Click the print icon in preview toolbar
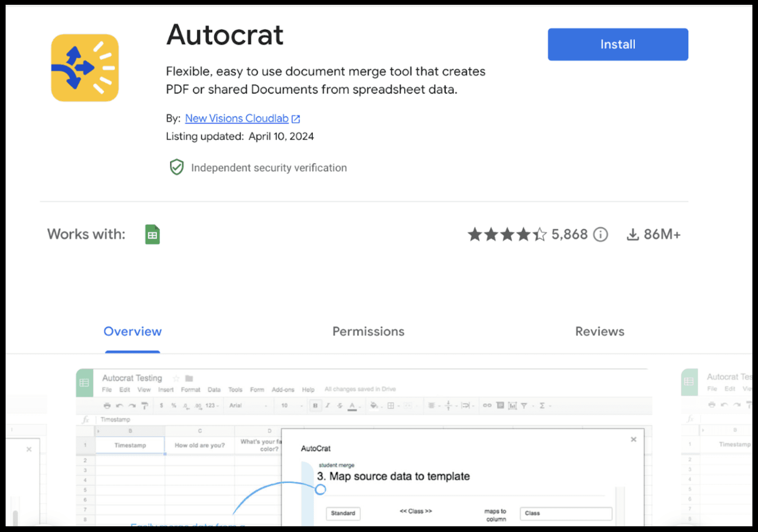This screenshot has height=532, width=758. click(x=107, y=405)
